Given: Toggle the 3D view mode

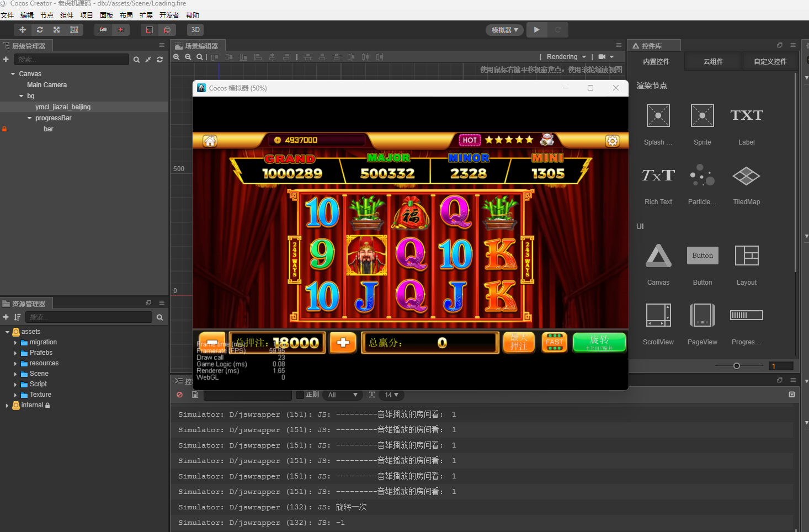Looking at the screenshot, I should pyautogui.click(x=195, y=30).
